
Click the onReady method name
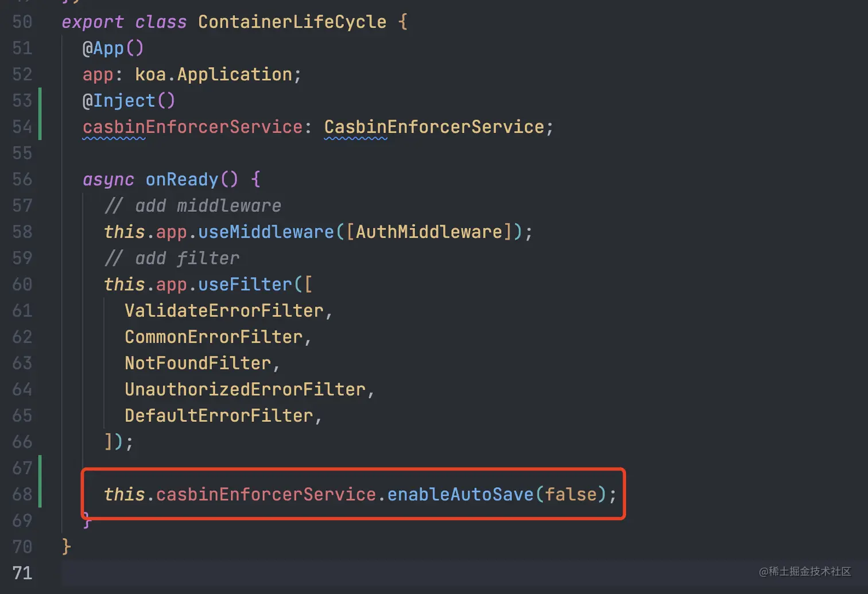pyautogui.click(x=182, y=180)
